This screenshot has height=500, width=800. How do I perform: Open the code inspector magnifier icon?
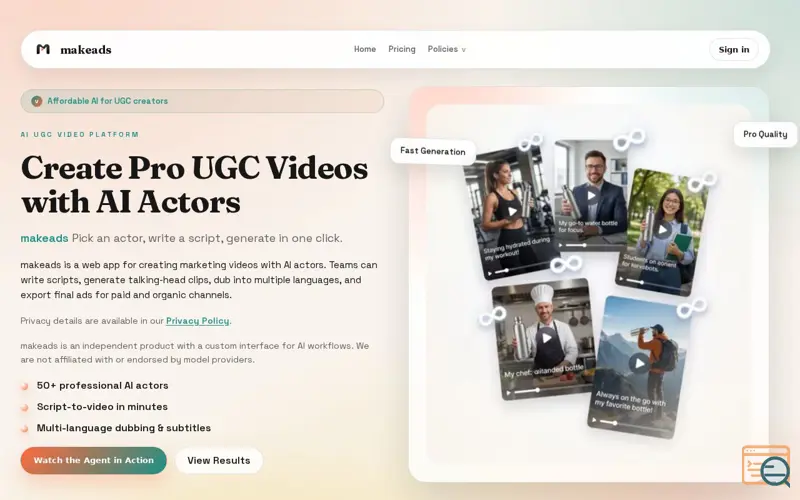(x=766, y=466)
